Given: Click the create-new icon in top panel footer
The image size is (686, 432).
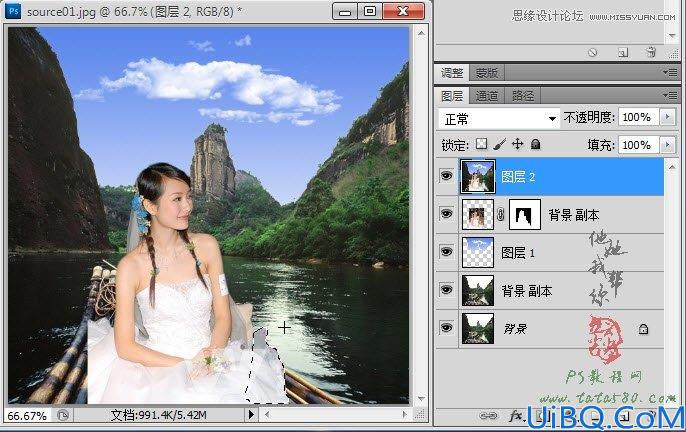Looking at the screenshot, I should tap(623, 53).
